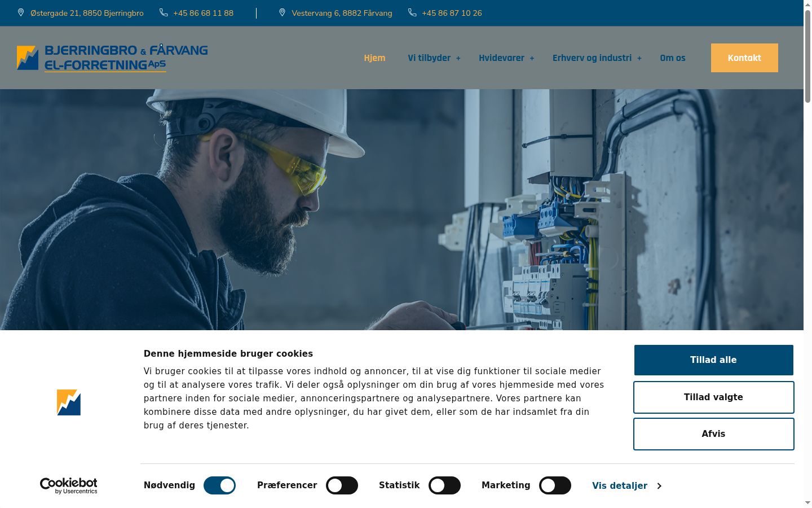Click the Tillad valgte button
Image resolution: width=812 pixels, height=508 pixels.
pyautogui.click(x=713, y=397)
